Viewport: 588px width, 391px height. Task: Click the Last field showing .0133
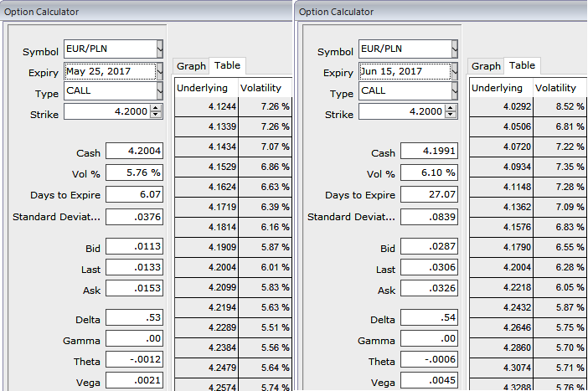coord(134,267)
